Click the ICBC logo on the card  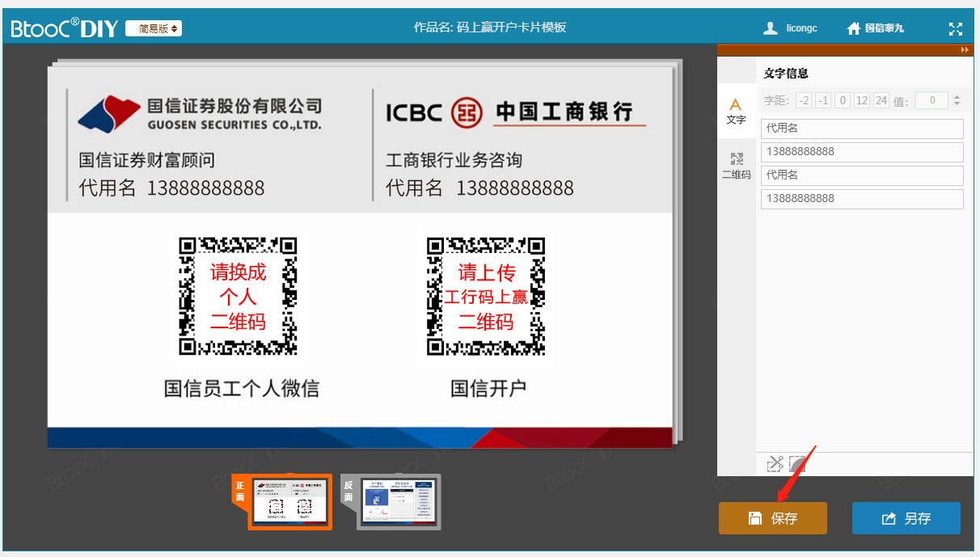pos(516,111)
